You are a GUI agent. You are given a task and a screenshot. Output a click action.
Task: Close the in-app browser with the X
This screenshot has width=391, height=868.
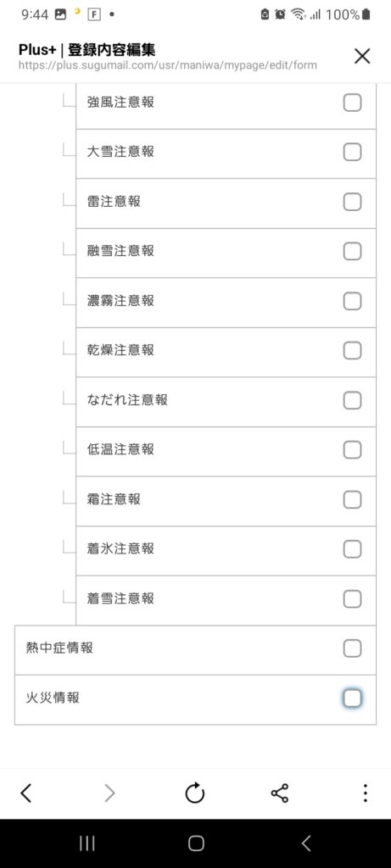pos(361,56)
